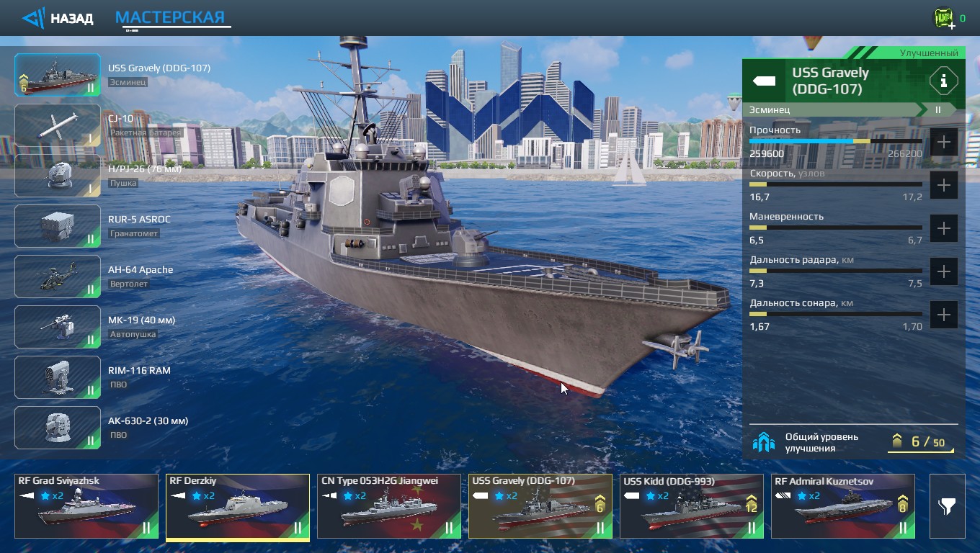Select MK-19 (40 мм) autocannon slot
This screenshot has height=553, width=980.
click(x=58, y=327)
